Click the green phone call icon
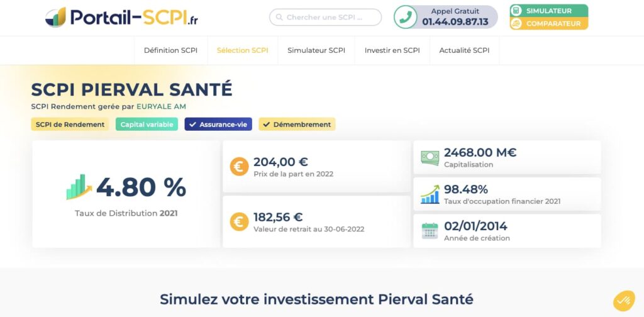This screenshot has width=644, height=317. tap(406, 17)
